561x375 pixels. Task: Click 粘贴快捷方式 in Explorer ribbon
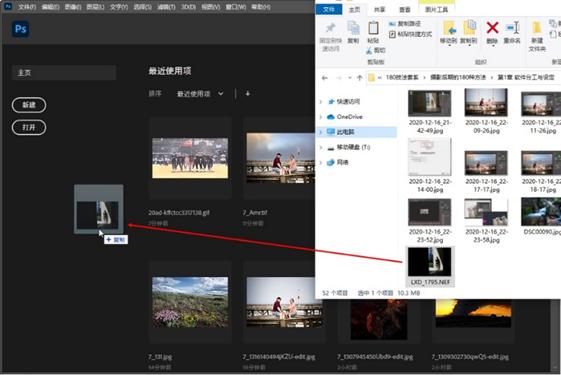pos(410,34)
